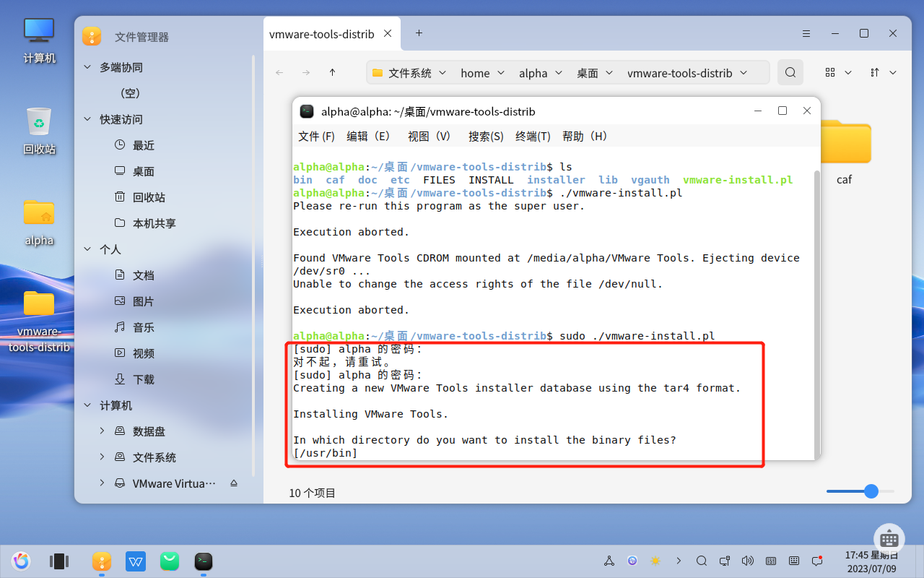924x578 pixels.
Task: Open the terminal 帮助(H) menu
Action: 585,136
